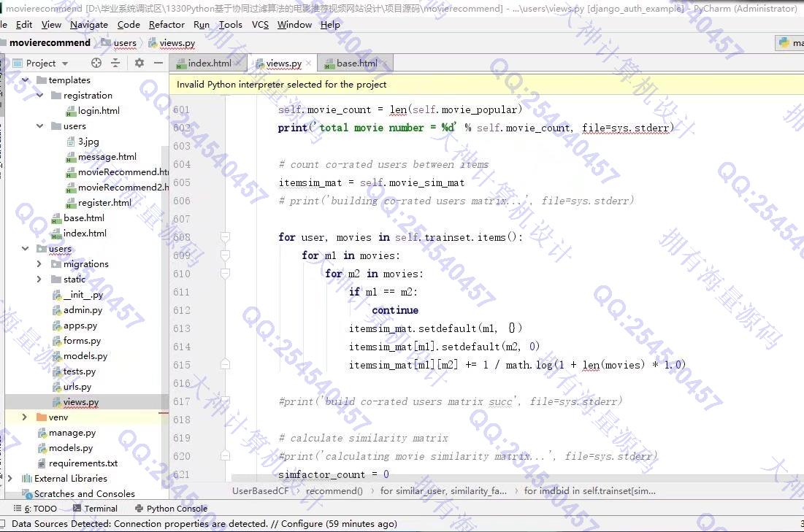Click Invalid Python interpreter warning banner
Viewport: 804px width, 532px height.
pyautogui.click(x=486, y=85)
